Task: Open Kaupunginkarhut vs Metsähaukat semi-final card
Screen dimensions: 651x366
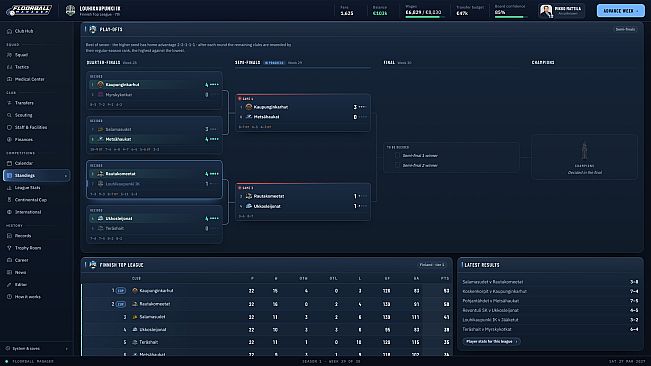Action: coord(303,112)
